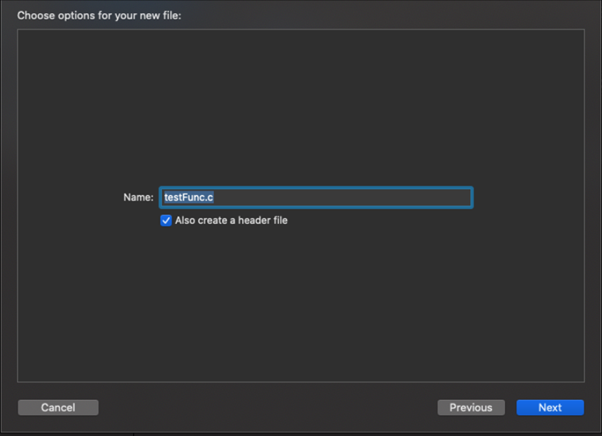Click the 'Name:' field label
The image size is (602, 436).
pos(138,197)
